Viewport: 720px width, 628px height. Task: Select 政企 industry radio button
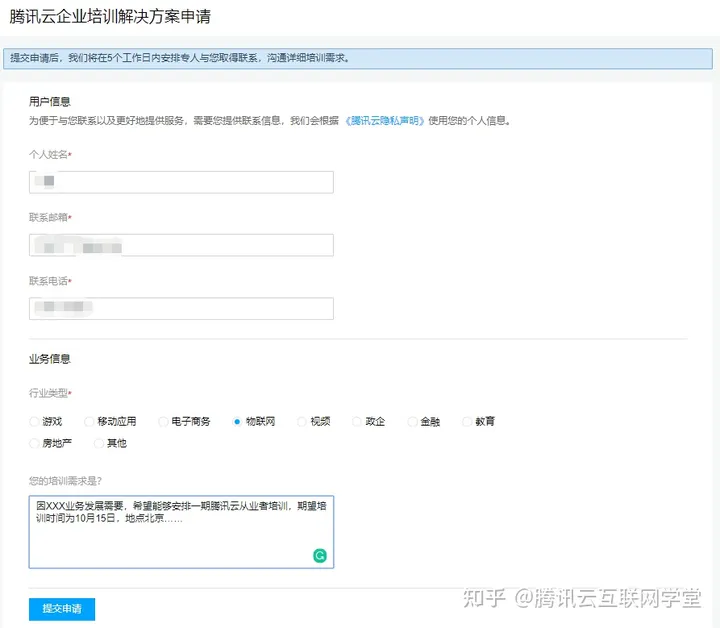(357, 421)
